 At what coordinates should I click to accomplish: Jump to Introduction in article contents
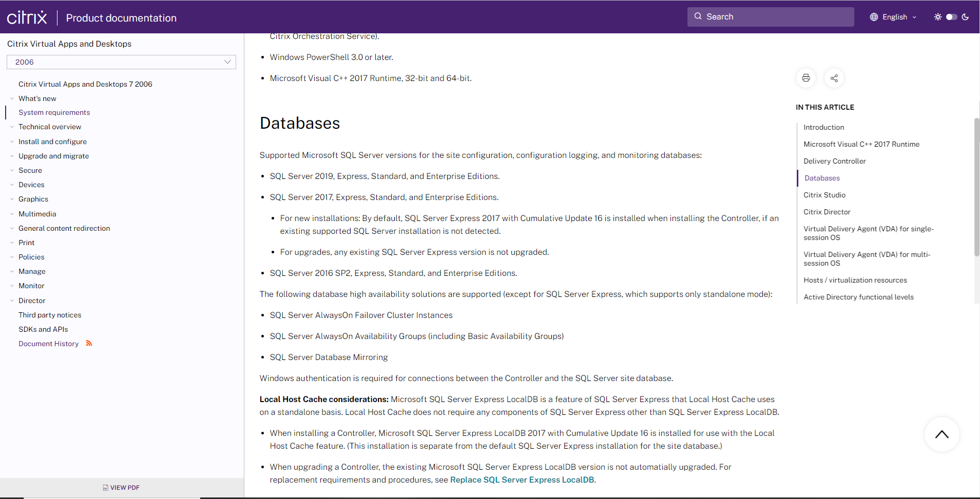823,127
